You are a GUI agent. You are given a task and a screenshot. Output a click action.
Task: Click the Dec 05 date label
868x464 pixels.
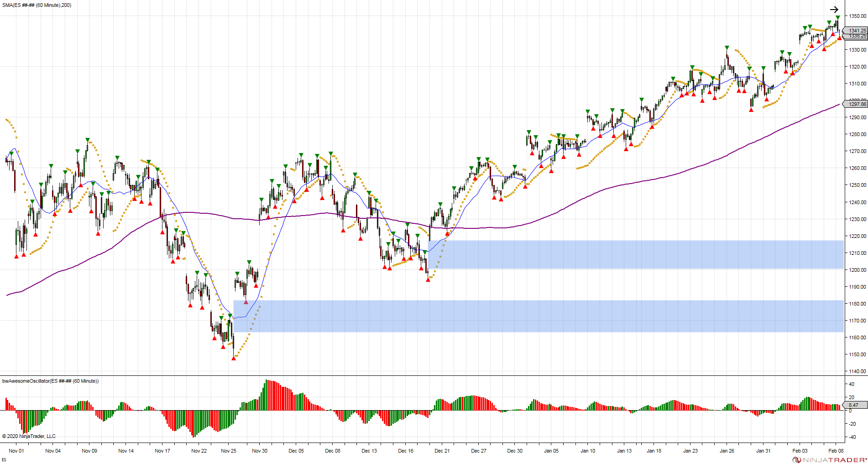pyautogui.click(x=296, y=451)
